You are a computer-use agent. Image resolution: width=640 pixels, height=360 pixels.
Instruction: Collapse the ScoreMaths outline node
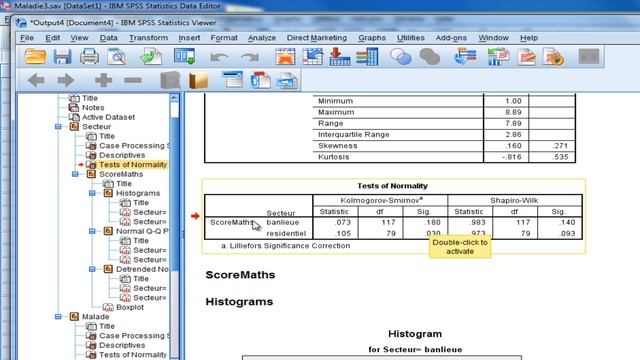tap(75, 174)
